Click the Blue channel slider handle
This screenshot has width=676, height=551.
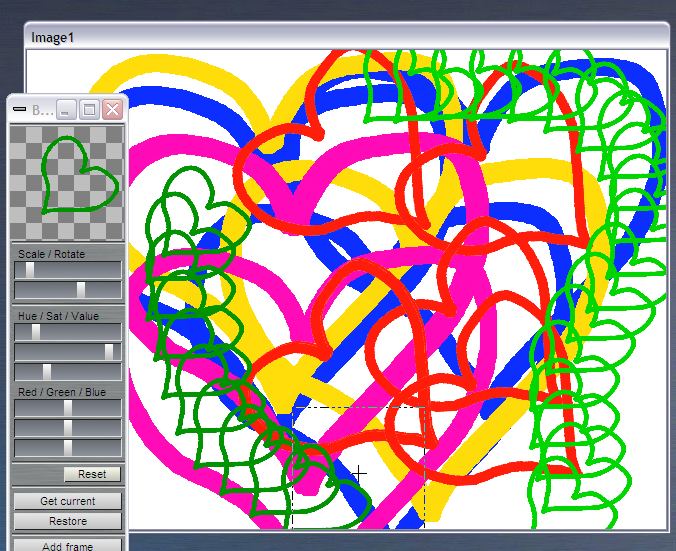pos(68,448)
